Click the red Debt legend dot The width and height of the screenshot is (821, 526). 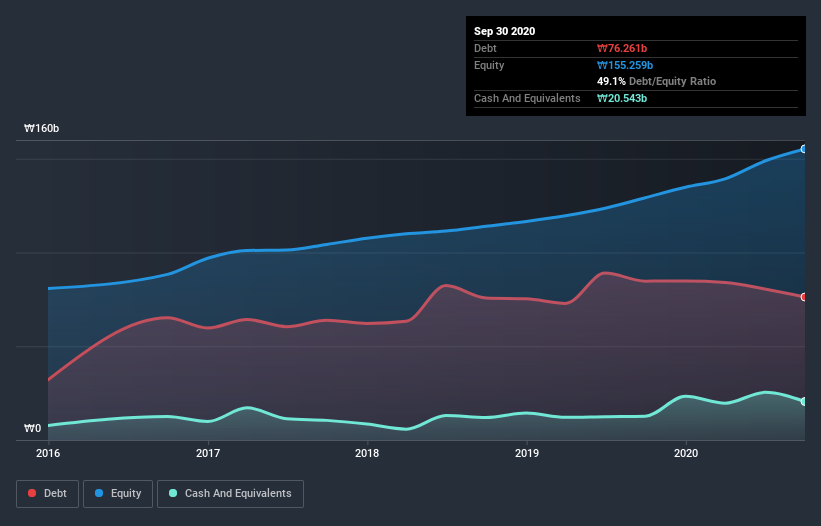coord(32,493)
